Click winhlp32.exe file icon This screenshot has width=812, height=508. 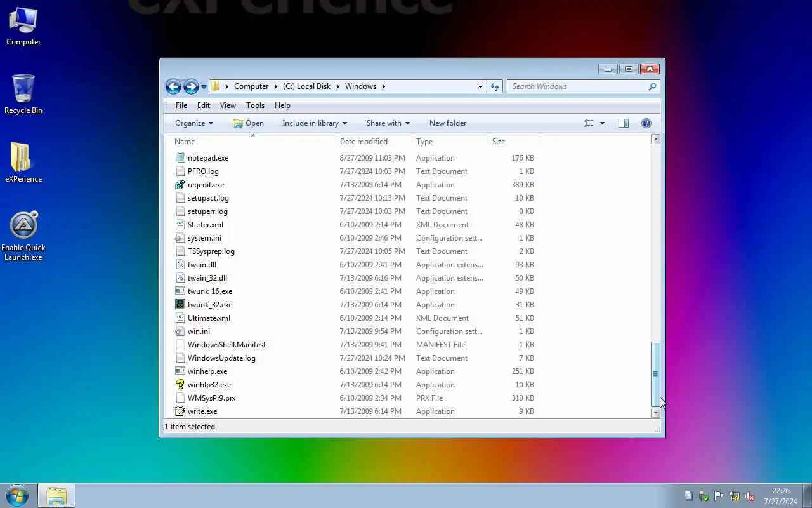[180, 385]
